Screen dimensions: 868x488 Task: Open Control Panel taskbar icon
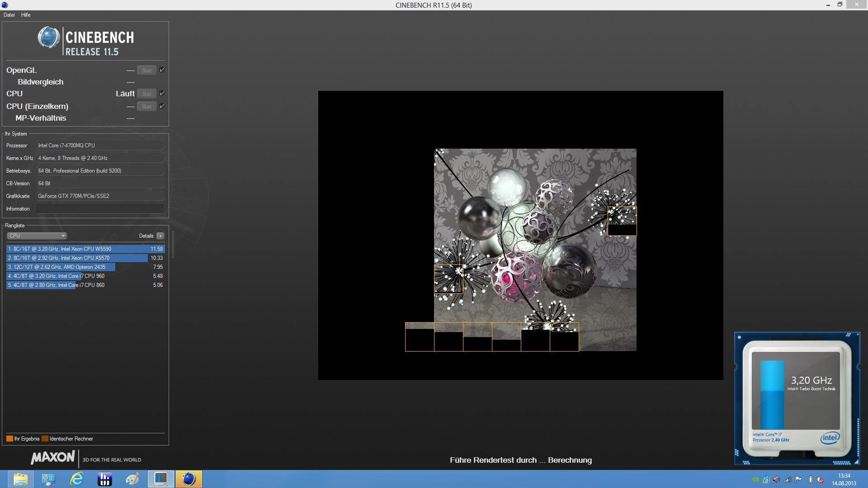(x=48, y=479)
